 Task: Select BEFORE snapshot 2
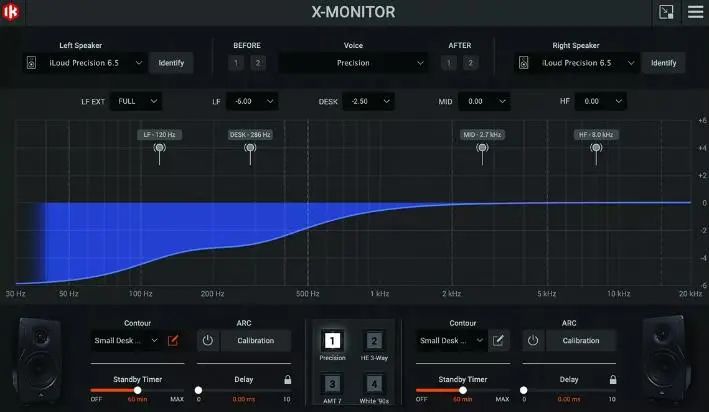pos(258,63)
